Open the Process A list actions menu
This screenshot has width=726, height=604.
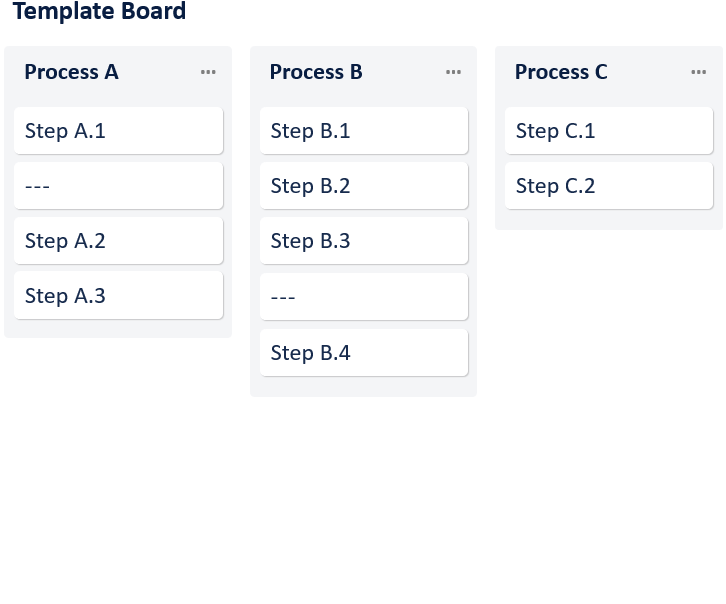coord(208,72)
